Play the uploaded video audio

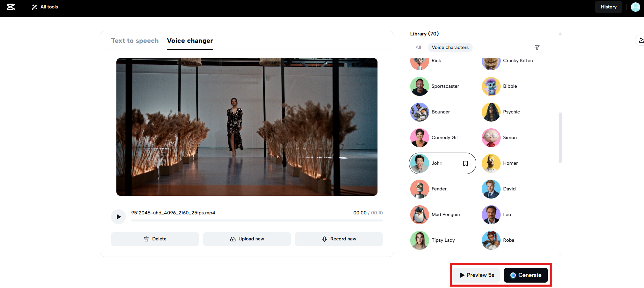(118, 217)
